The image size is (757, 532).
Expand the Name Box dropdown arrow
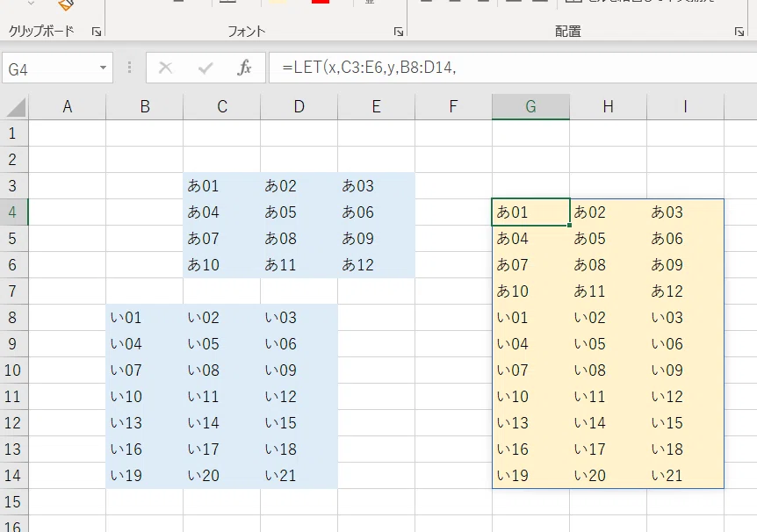tap(103, 68)
